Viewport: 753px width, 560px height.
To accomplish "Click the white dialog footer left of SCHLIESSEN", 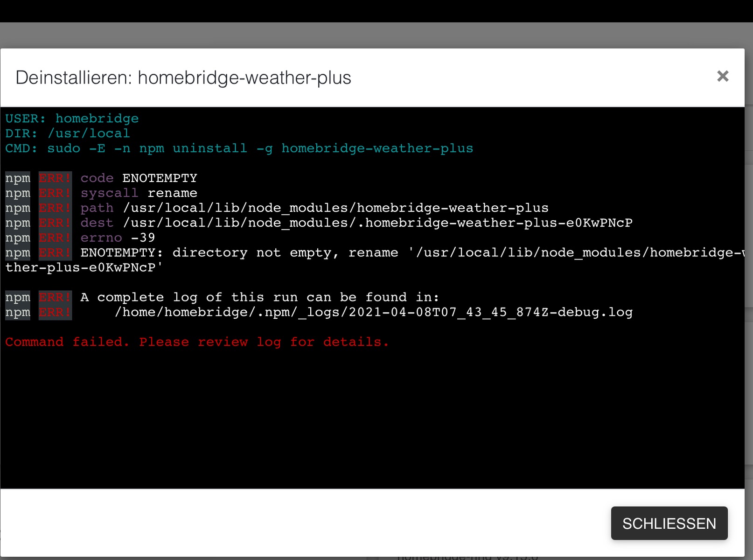I will click(x=303, y=523).
